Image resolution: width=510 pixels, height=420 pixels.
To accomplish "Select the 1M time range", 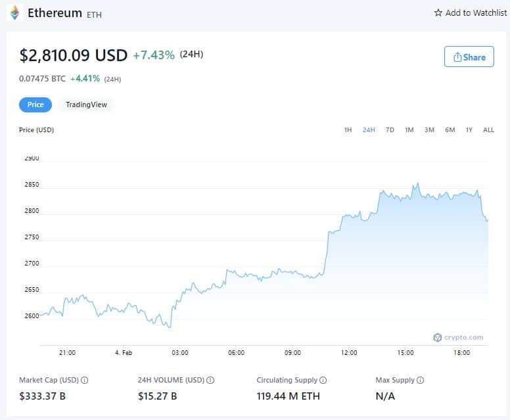I will click(409, 129).
